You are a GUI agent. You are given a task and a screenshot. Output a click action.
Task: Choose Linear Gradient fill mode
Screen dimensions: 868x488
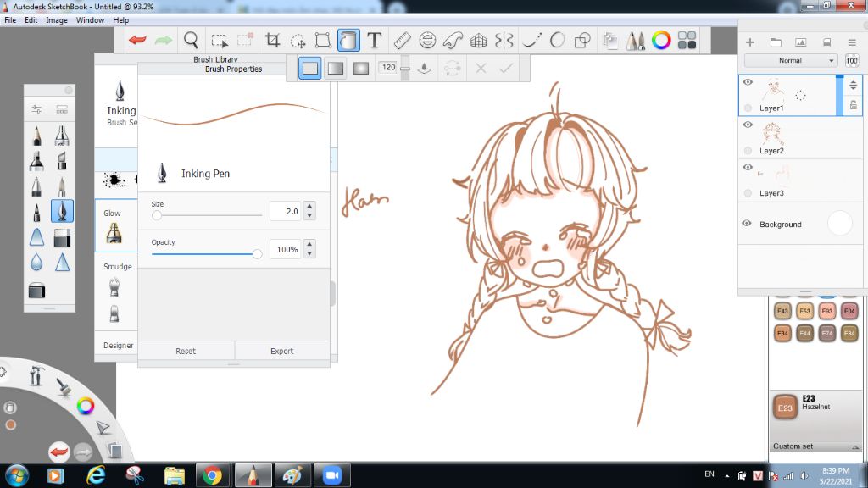point(336,68)
